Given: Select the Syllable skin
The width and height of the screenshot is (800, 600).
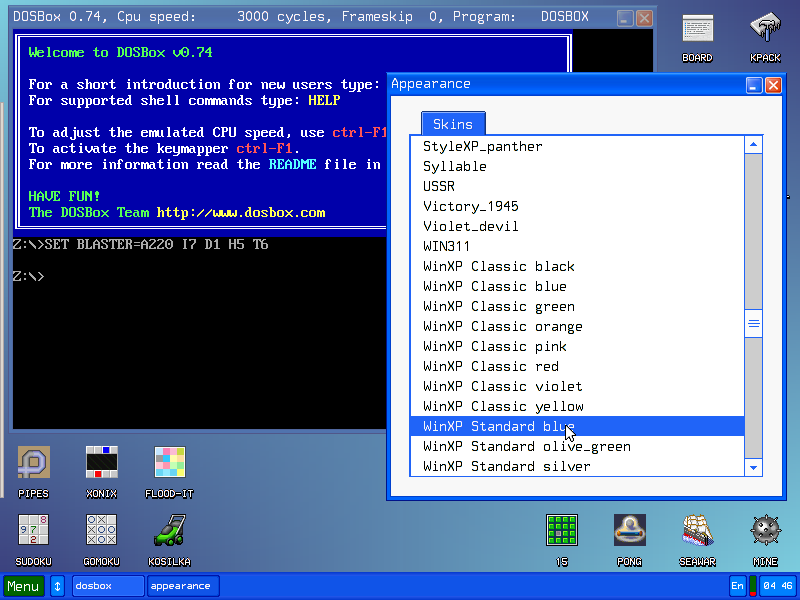Looking at the screenshot, I should 577,166.
